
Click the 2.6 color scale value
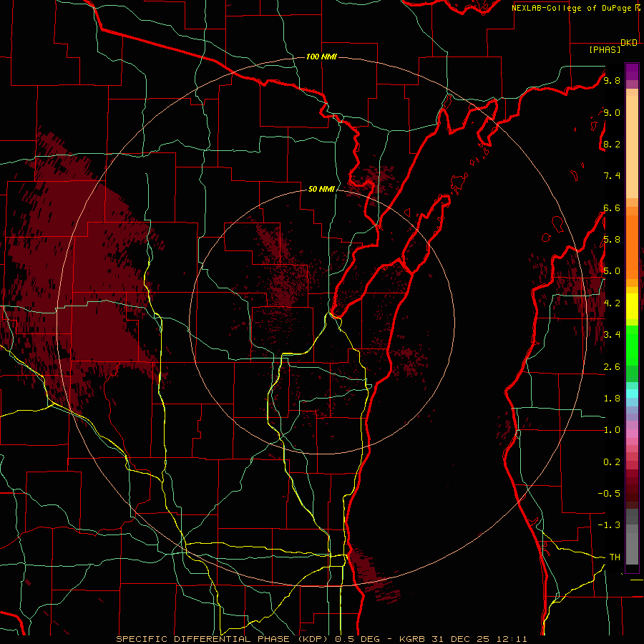point(612,367)
